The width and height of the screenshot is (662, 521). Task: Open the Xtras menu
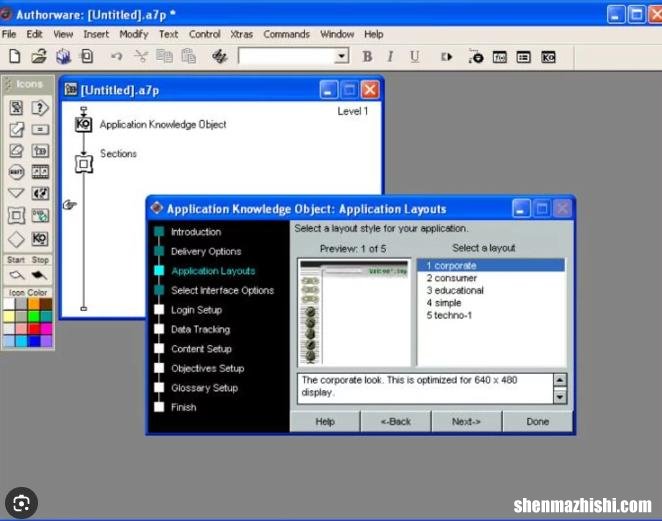[x=241, y=34]
